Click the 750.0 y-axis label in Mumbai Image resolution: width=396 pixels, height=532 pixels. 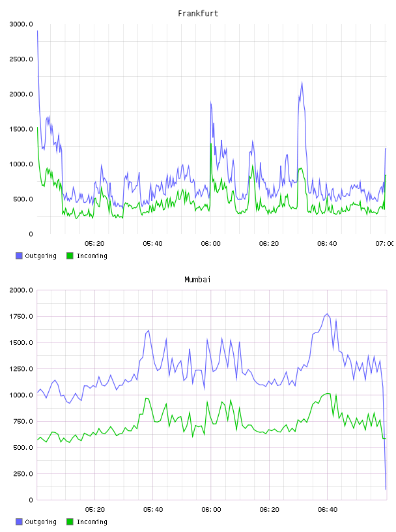pos(23,421)
